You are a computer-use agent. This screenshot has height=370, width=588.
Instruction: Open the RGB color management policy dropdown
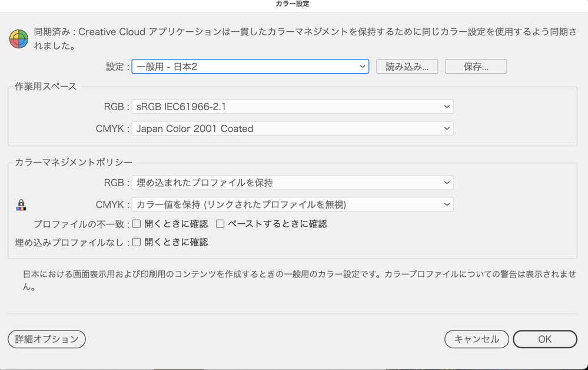click(293, 183)
